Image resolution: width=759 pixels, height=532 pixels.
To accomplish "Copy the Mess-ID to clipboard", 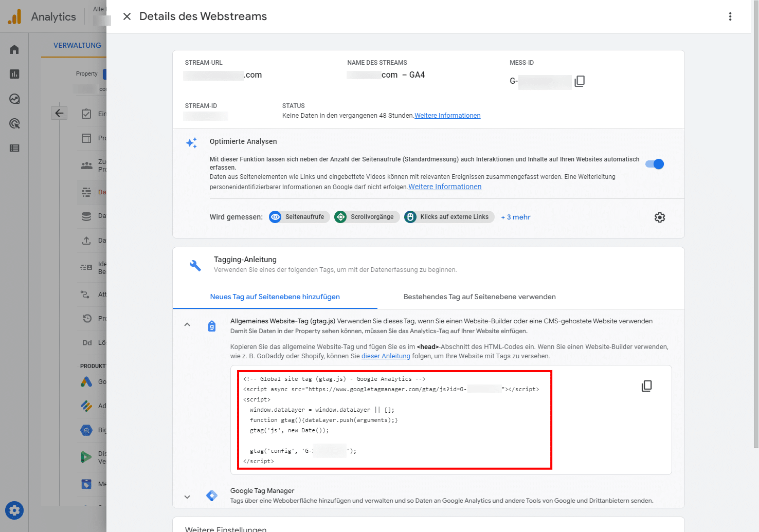I will [580, 81].
